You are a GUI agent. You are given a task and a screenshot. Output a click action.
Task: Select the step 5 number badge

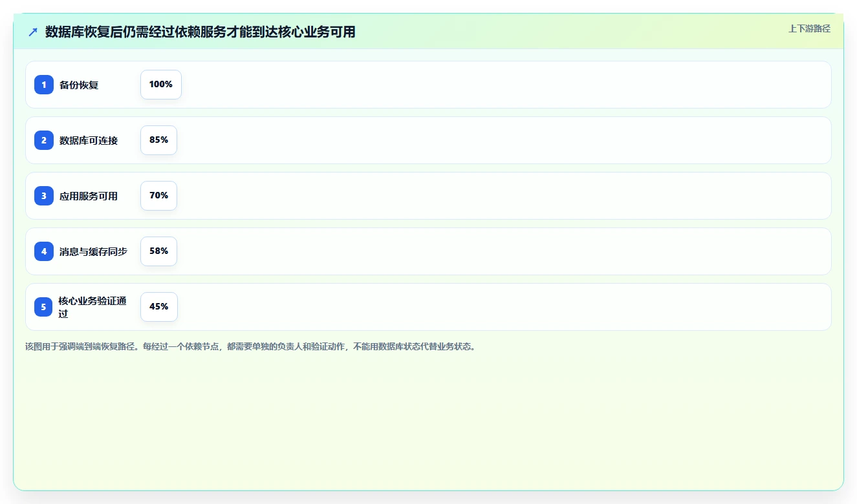point(44,307)
